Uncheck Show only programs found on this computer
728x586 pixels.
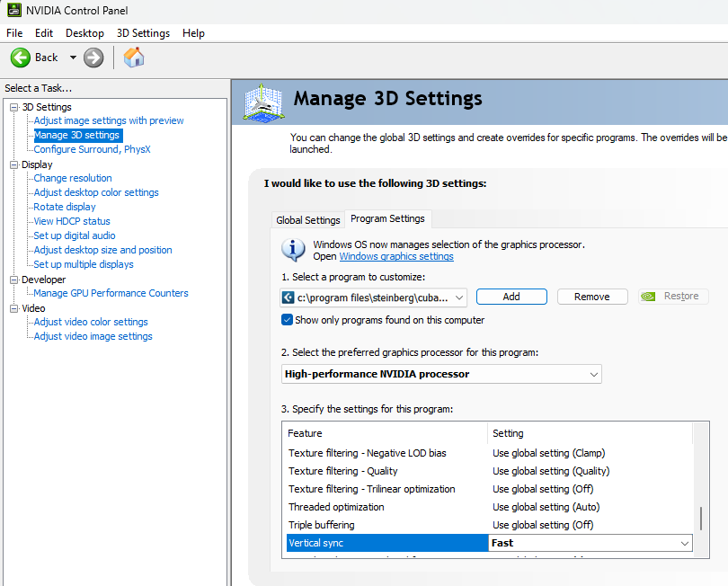288,320
